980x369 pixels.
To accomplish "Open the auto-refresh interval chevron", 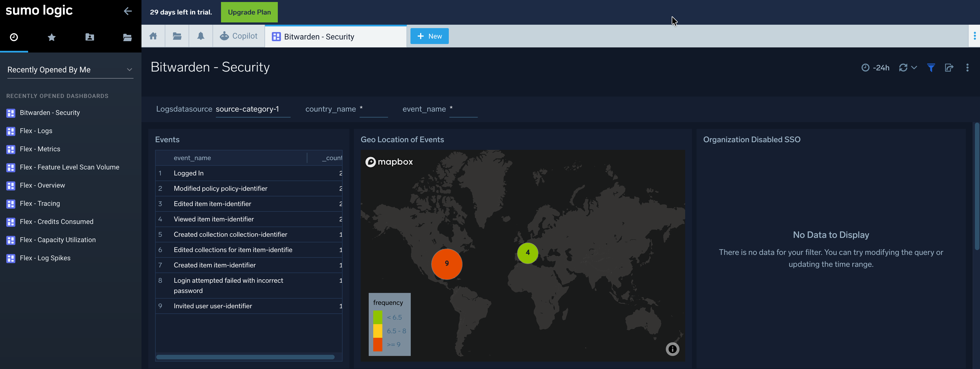I will point(914,68).
